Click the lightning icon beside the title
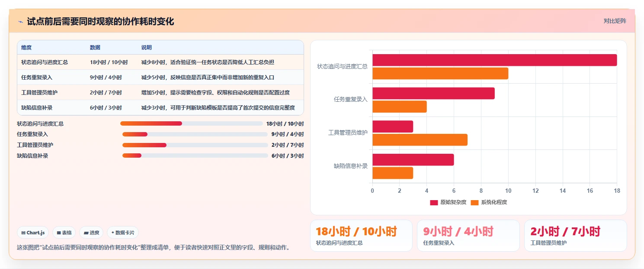This screenshot has width=644, height=269. [x=21, y=22]
